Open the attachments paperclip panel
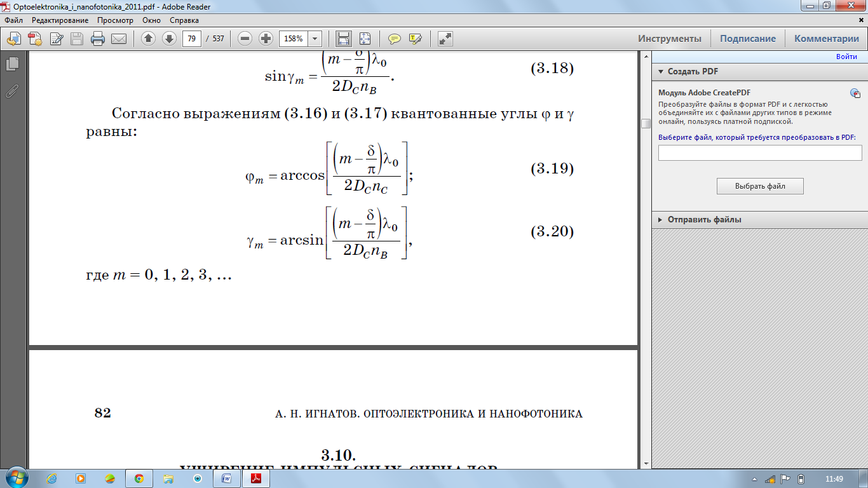This screenshot has width=868, height=488. pyautogui.click(x=12, y=91)
